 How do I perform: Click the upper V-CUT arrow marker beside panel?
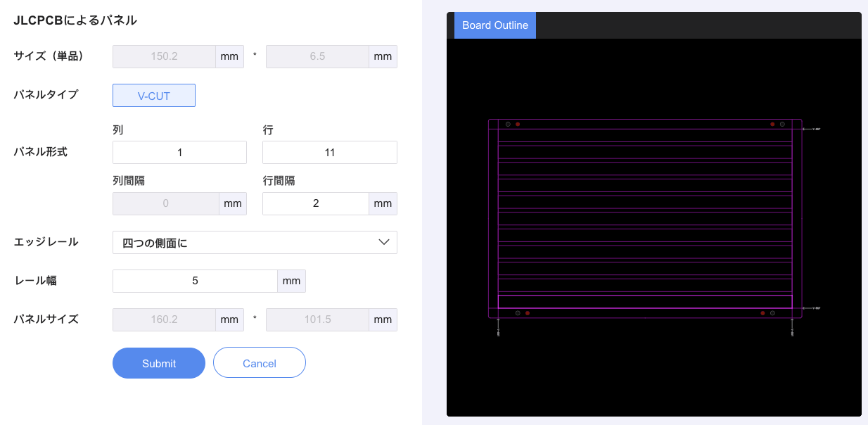pos(810,129)
